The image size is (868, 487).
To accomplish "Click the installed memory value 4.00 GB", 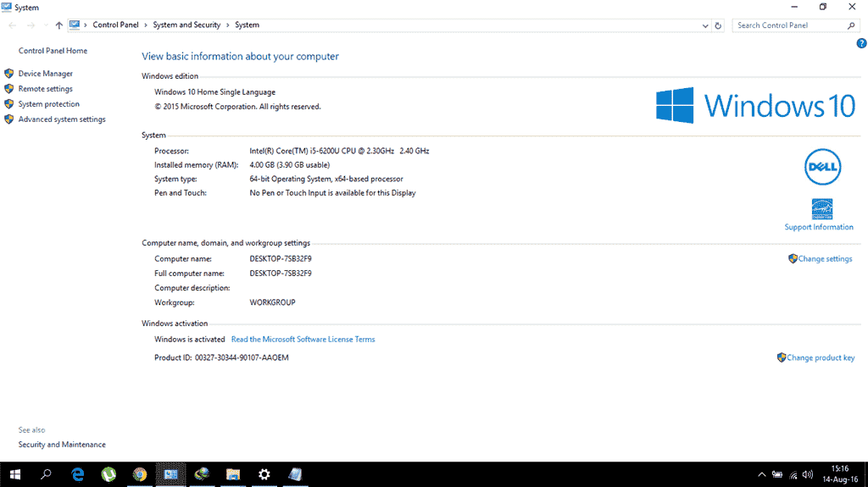I will (289, 165).
